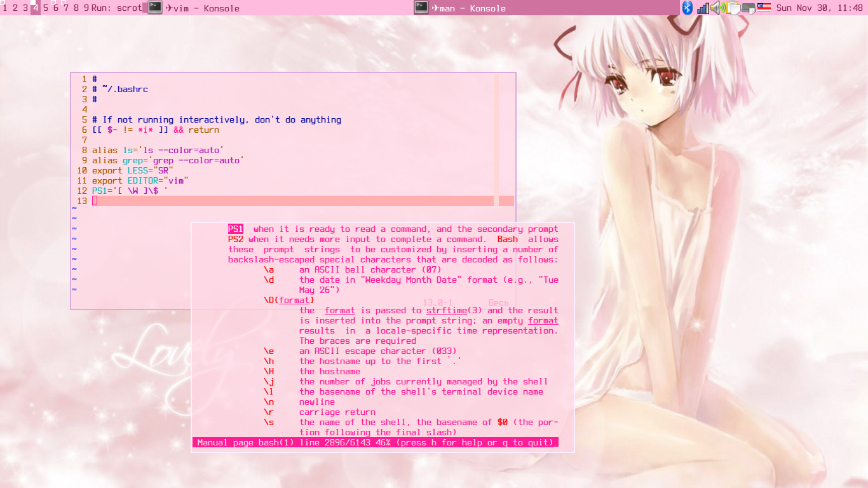Click the PS1= assignment on line 12

[130, 191]
